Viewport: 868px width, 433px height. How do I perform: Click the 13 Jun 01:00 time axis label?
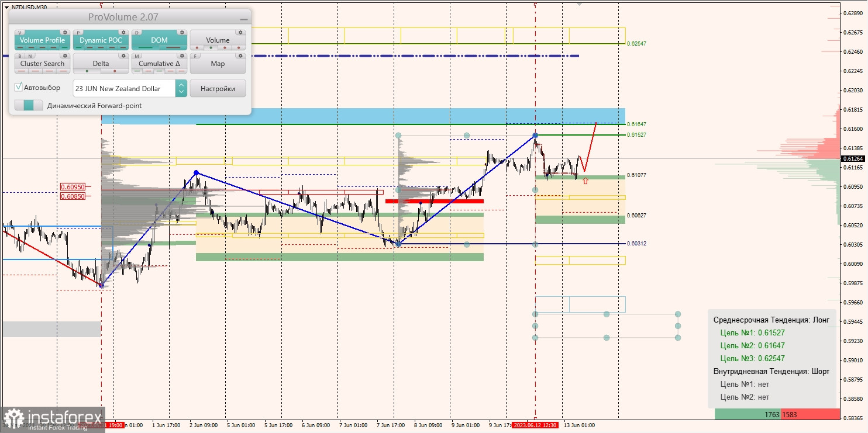[578, 425]
